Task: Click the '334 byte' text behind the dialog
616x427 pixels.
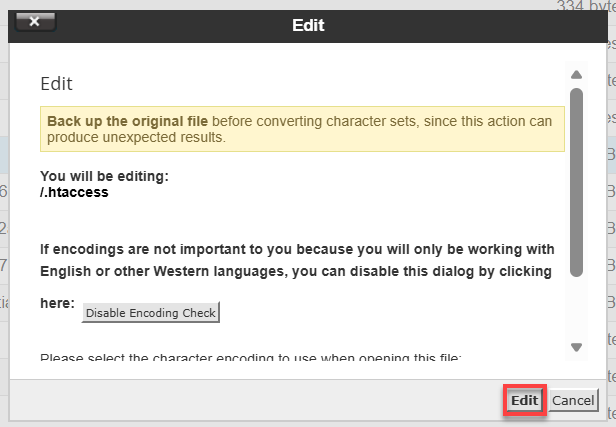Action: point(585,5)
